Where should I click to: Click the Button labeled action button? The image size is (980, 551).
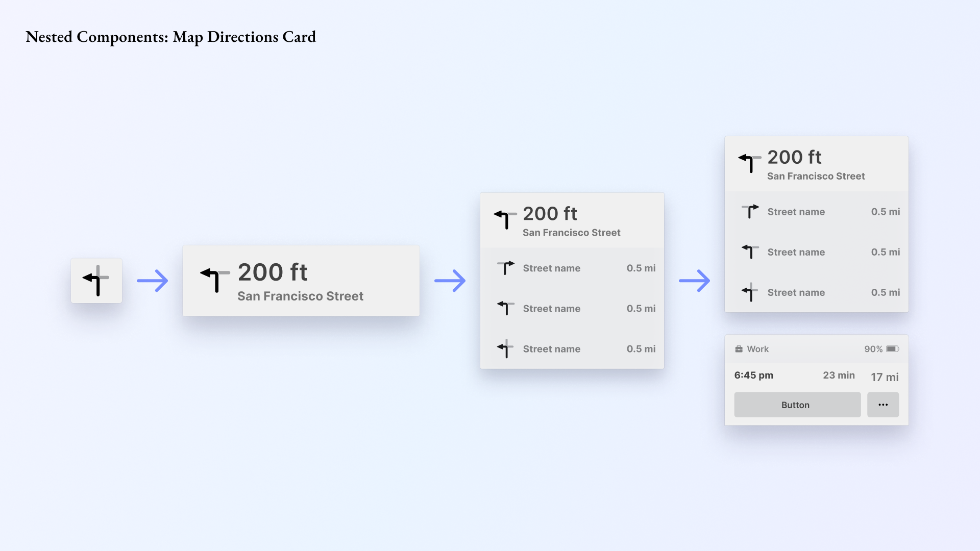tap(796, 405)
